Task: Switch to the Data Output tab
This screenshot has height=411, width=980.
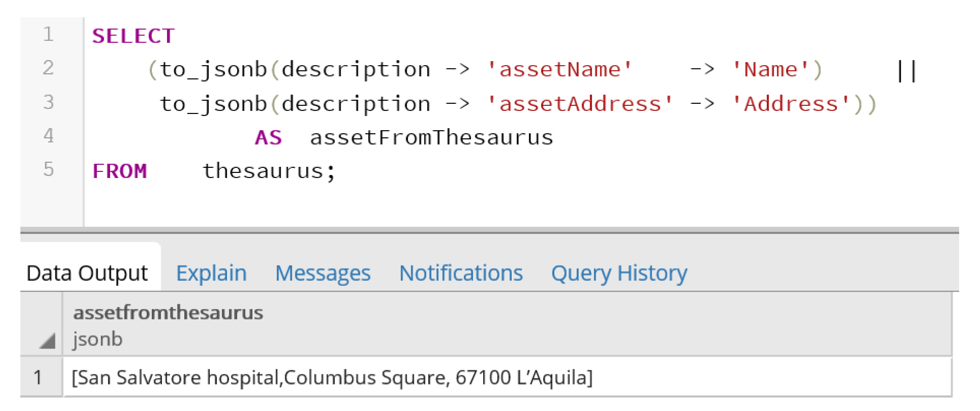Action: click(x=87, y=273)
